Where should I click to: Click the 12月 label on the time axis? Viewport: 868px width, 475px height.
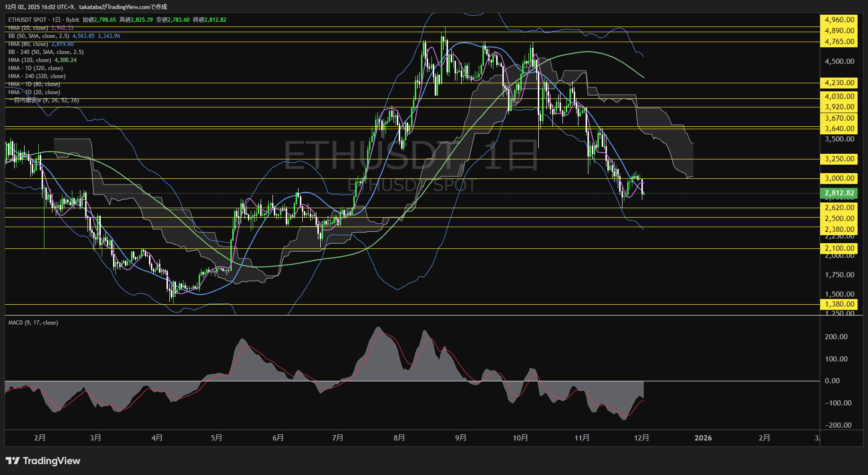[x=642, y=438]
